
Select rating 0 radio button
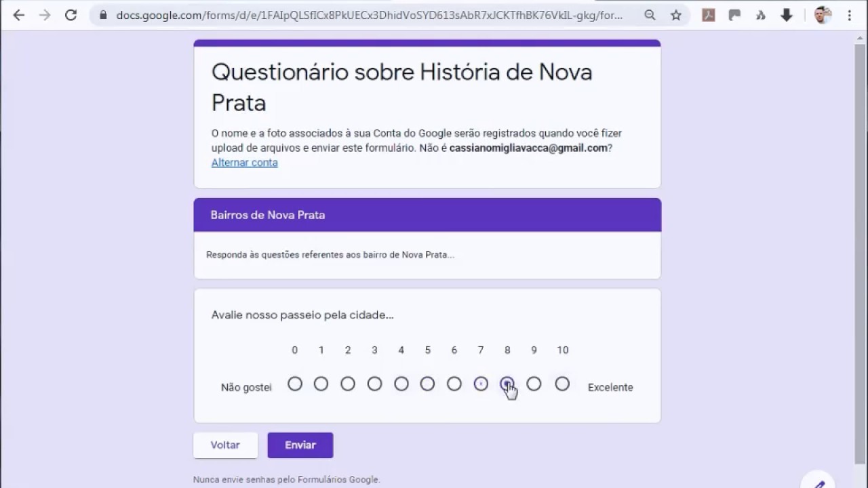pos(294,384)
